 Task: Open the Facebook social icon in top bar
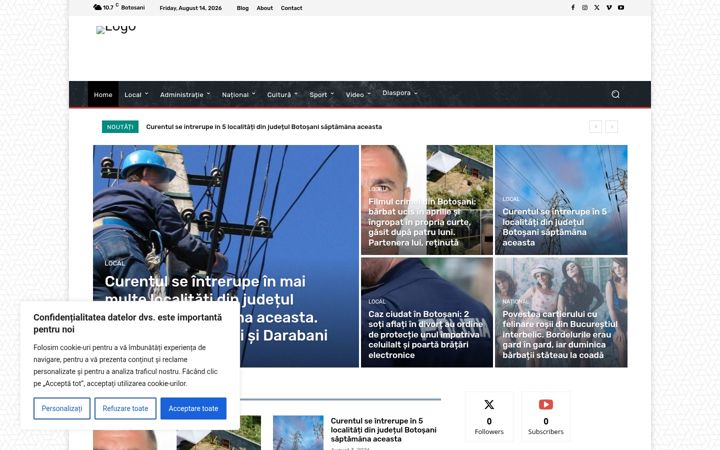pyautogui.click(x=573, y=8)
